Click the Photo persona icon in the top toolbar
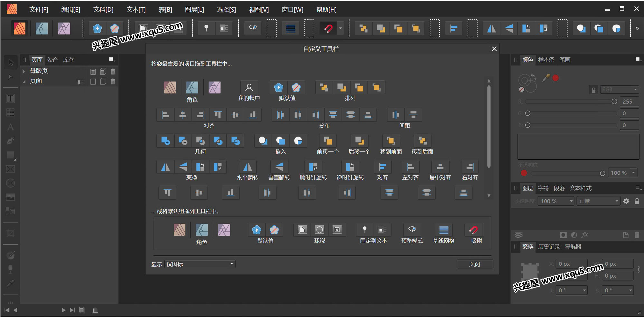 [64, 28]
